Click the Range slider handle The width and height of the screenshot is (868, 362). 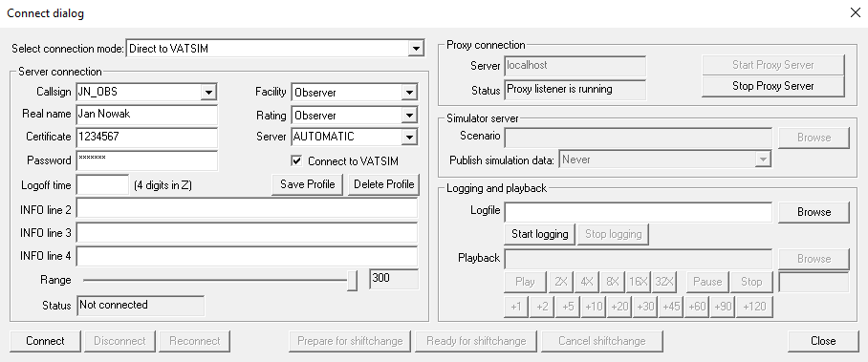coord(353,280)
